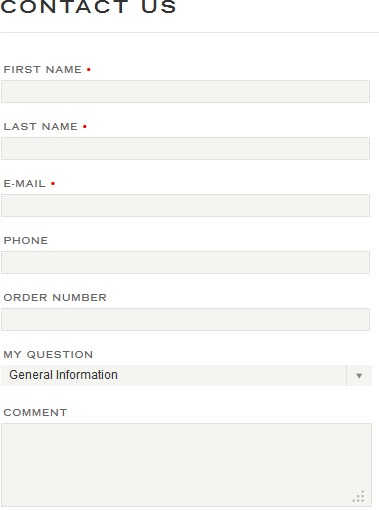379x510 pixels.
Task: Open the My Question dropdown arrow
Action: [x=359, y=376]
